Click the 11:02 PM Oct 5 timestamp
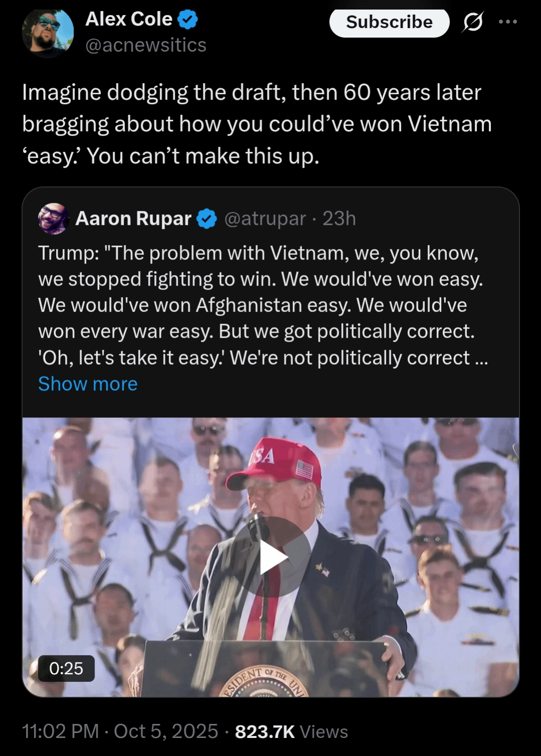The image size is (541, 756). [120, 731]
